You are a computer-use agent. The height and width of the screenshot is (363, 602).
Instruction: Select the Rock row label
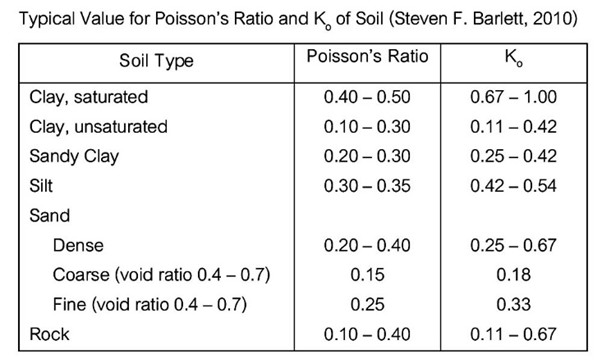[50, 334]
